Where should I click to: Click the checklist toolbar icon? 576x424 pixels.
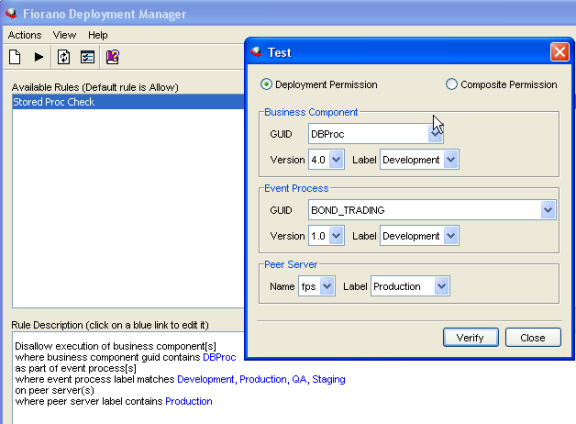87,57
